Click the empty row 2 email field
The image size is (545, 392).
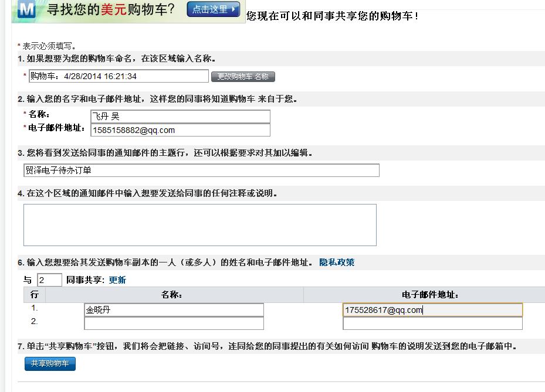(433, 323)
